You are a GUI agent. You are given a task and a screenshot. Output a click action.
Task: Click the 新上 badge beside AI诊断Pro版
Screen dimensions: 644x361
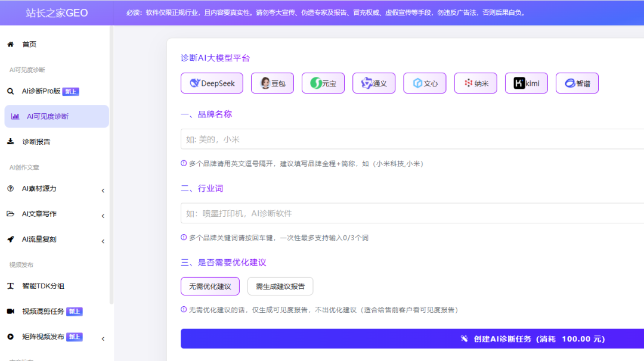pos(70,92)
